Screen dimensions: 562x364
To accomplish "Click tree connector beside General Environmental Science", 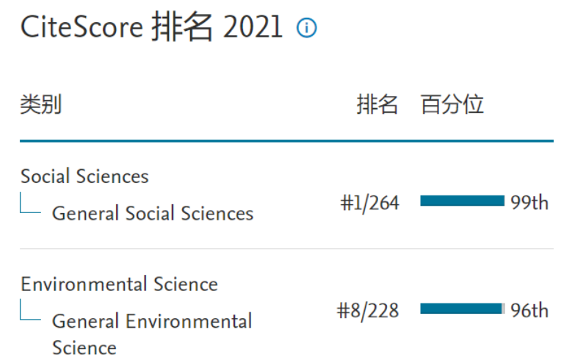I will tap(30, 310).
